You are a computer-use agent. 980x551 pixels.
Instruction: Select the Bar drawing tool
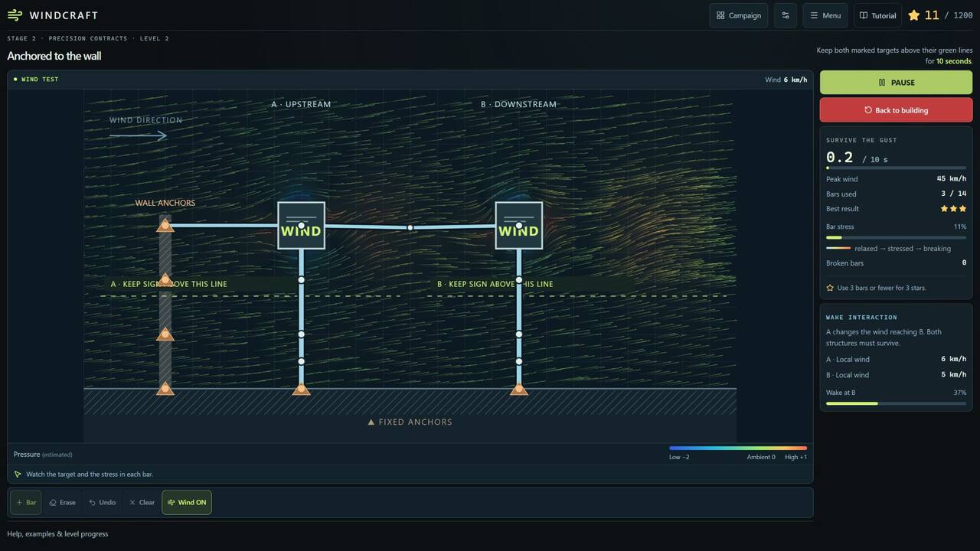tap(26, 503)
